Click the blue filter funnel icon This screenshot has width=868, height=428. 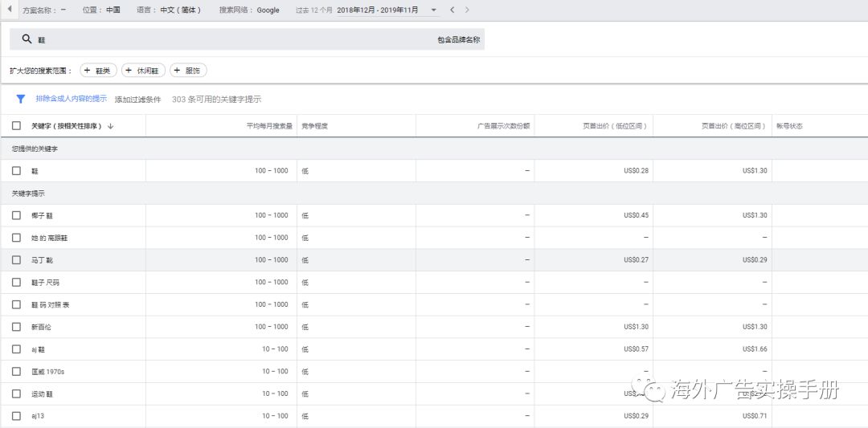tap(20, 99)
